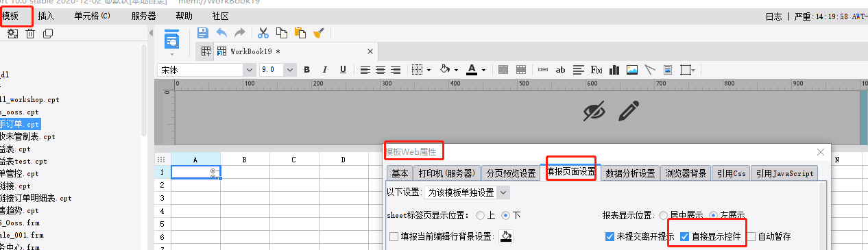The image size is (868, 250).
Task: Click the new-sheet grid icon beside WorkBook19 tab
Action: 206,51
